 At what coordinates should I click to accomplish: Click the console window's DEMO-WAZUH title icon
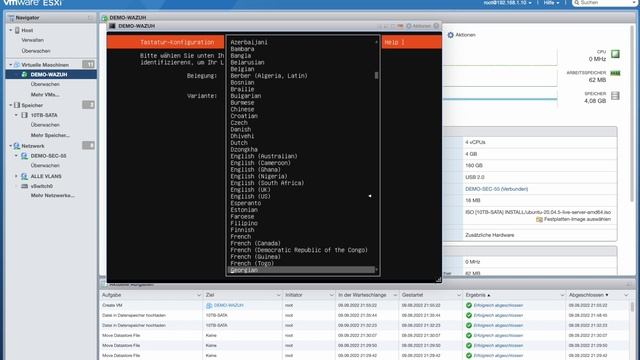[112, 26]
